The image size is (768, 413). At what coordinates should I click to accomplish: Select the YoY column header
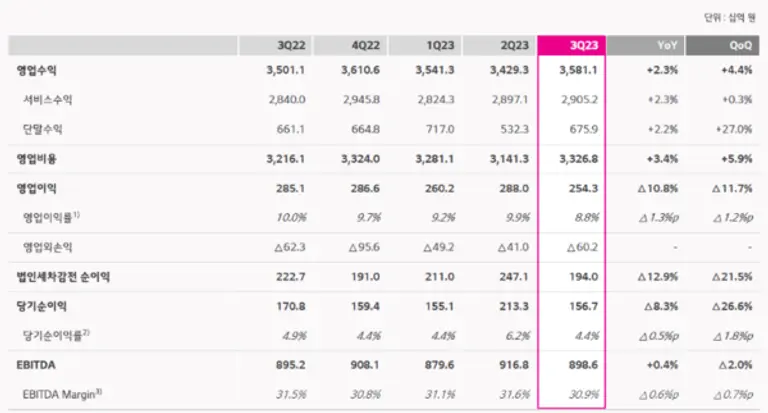point(645,46)
